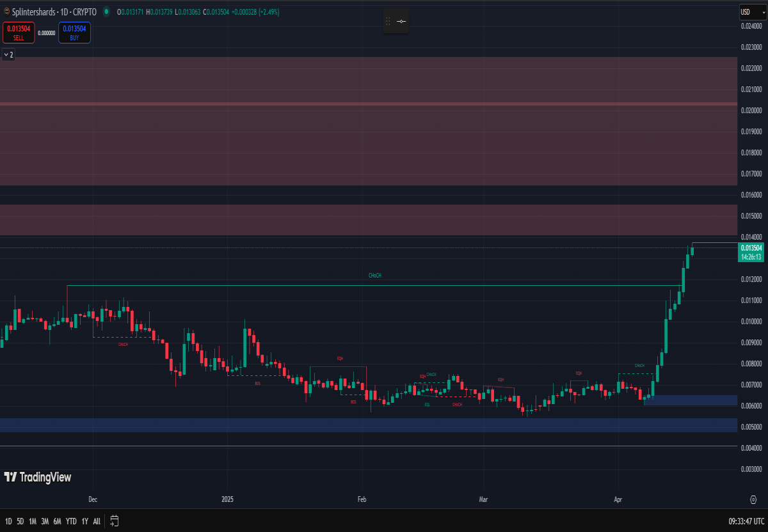Select the green CHoCH line above candles
This screenshot has height=532, width=768.
pyautogui.click(x=374, y=285)
